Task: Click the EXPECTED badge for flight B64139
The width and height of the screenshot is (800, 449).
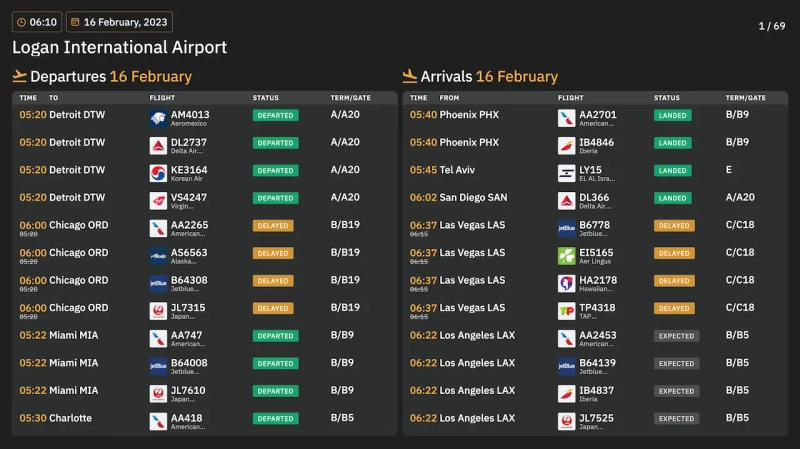Action: [x=676, y=363]
